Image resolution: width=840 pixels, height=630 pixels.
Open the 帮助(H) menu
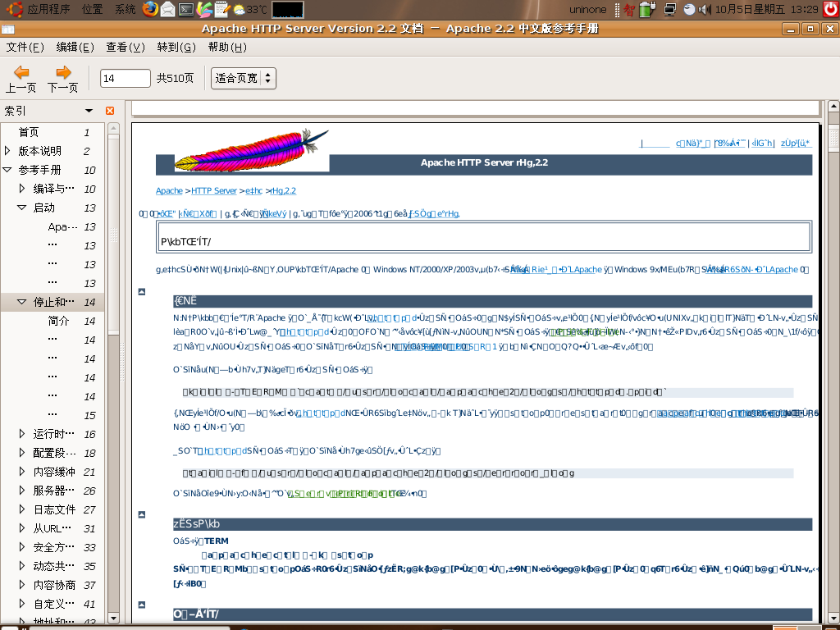[x=227, y=47]
